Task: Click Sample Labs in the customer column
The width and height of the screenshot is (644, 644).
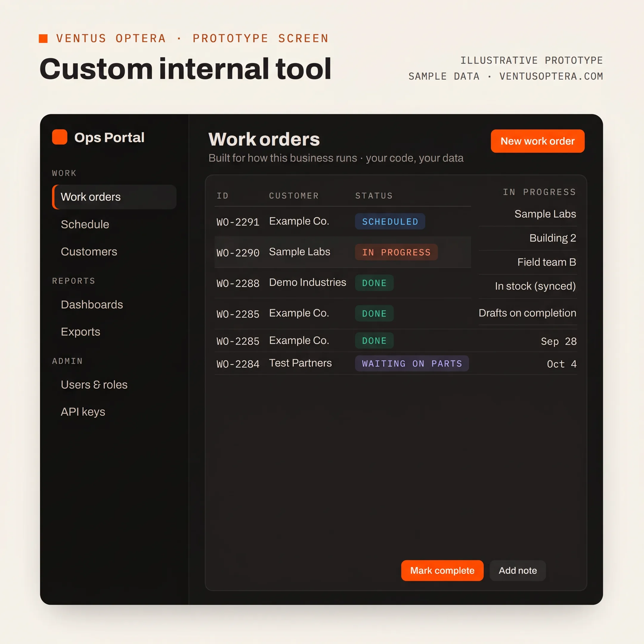Action: point(300,252)
